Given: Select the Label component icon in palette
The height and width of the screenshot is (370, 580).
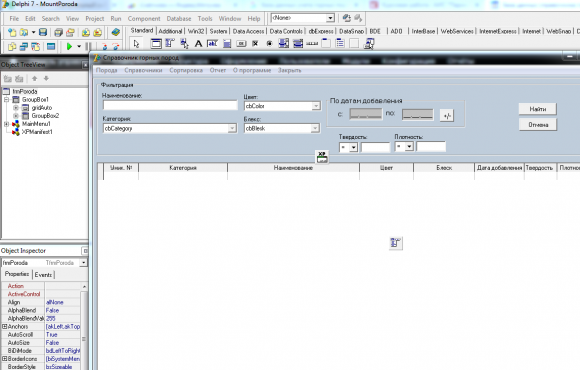Looking at the screenshot, I should 198,44.
